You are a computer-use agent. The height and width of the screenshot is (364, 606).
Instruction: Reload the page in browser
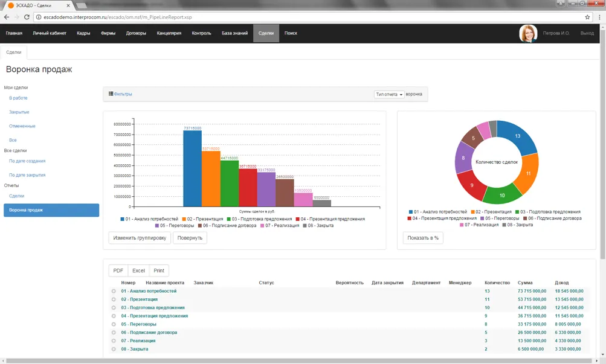coord(27,17)
